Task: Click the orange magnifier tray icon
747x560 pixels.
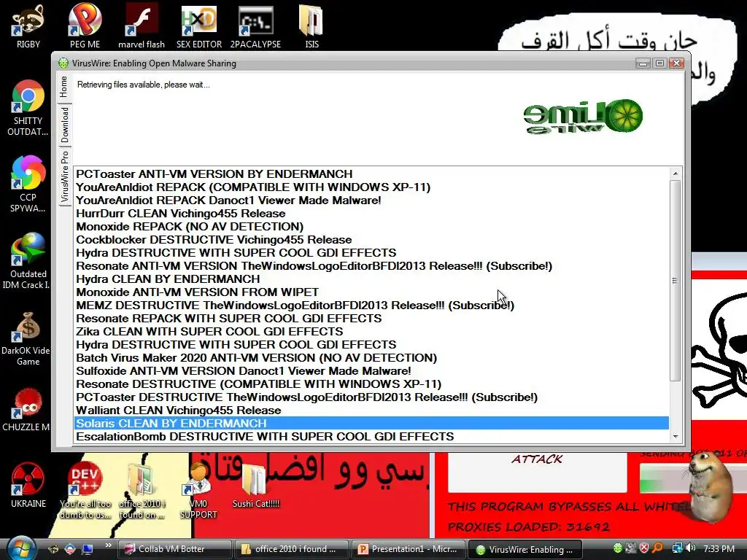Action: click(657, 548)
